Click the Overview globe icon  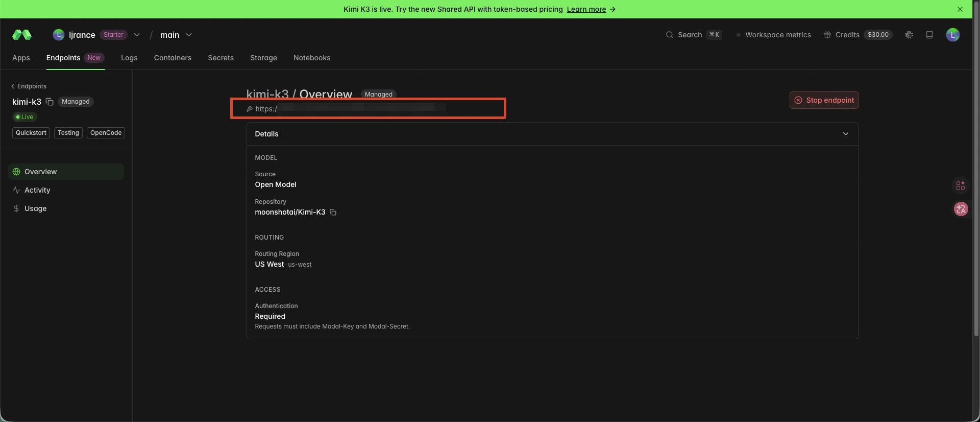coord(16,172)
